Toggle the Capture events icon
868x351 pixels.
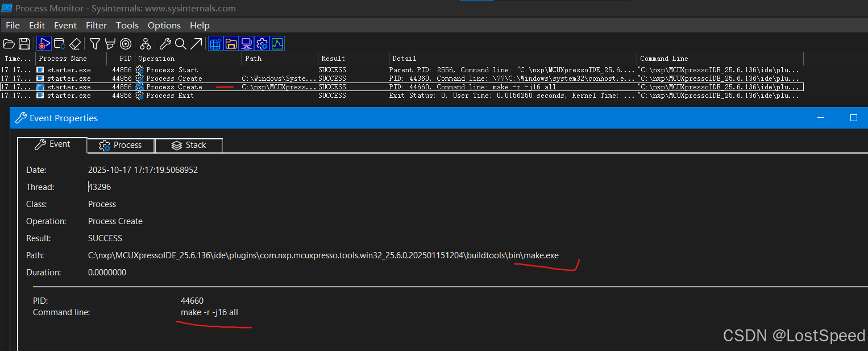44,44
